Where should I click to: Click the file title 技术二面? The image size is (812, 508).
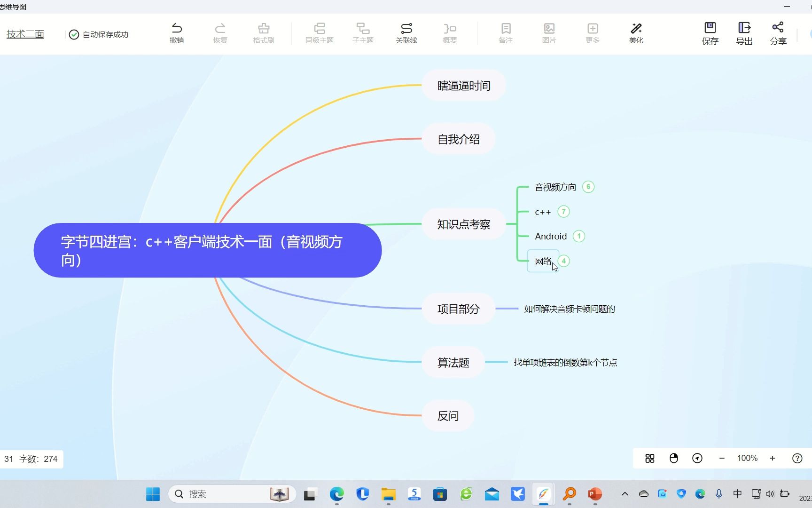click(25, 34)
